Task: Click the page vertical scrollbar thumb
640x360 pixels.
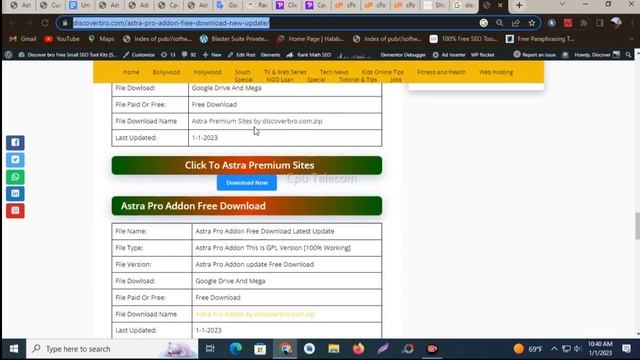Action: (637, 226)
